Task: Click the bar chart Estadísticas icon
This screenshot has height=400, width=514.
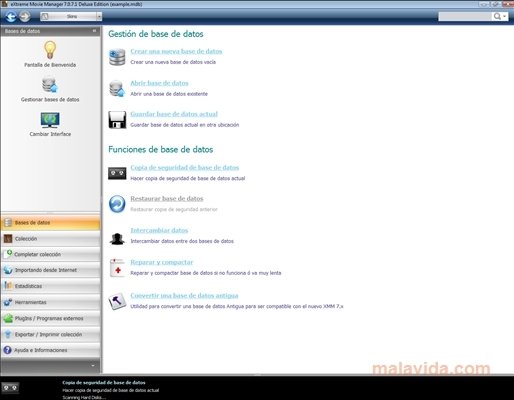Action: 8,286
